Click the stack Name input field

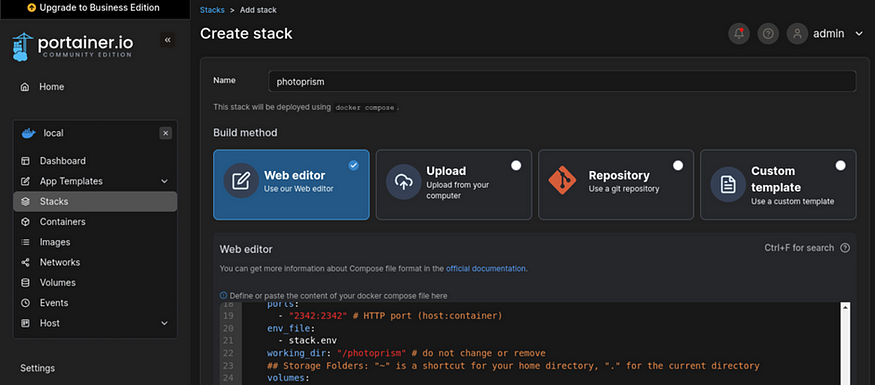tap(562, 81)
